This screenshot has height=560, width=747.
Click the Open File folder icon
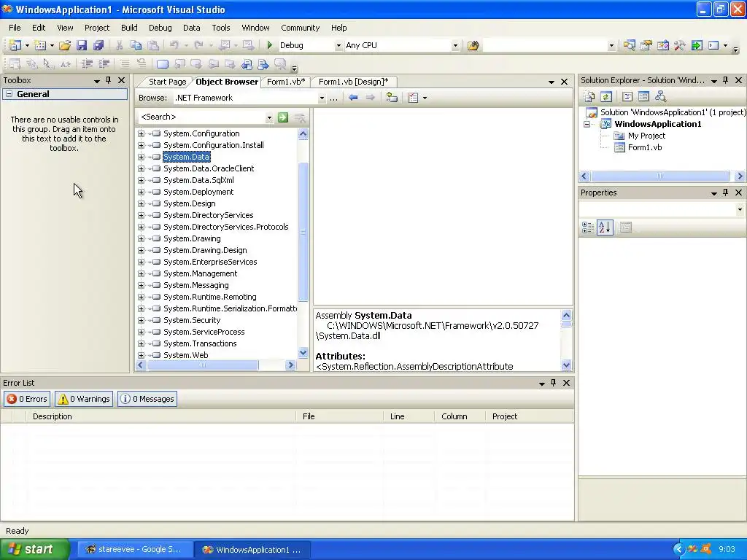click(65, 45)
